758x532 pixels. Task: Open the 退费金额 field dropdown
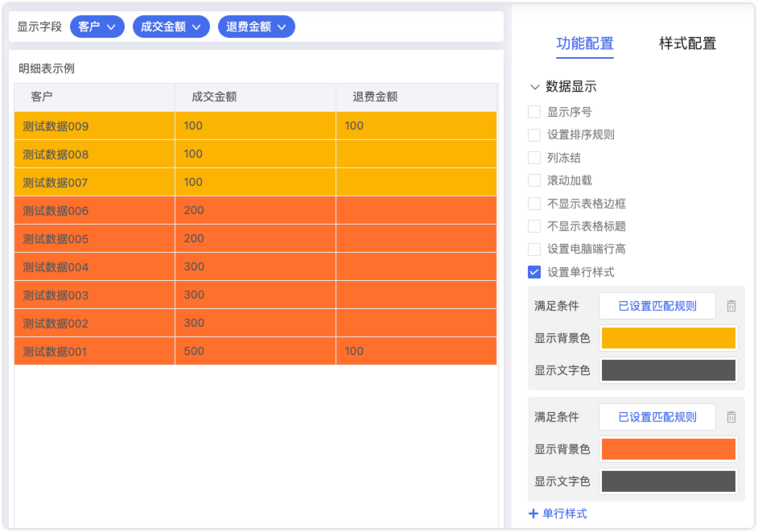(x=256, y=27)
